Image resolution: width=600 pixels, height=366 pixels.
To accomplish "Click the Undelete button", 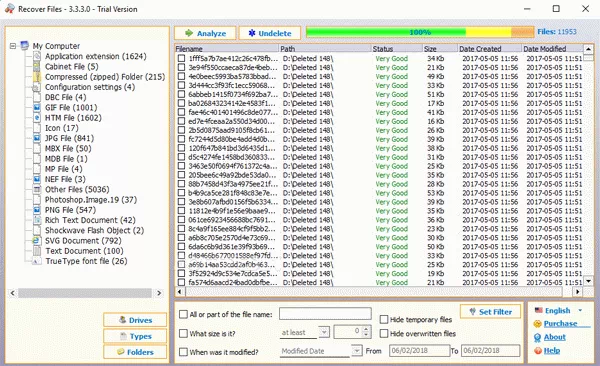I will pyautogui.click(x=270, y=33).
